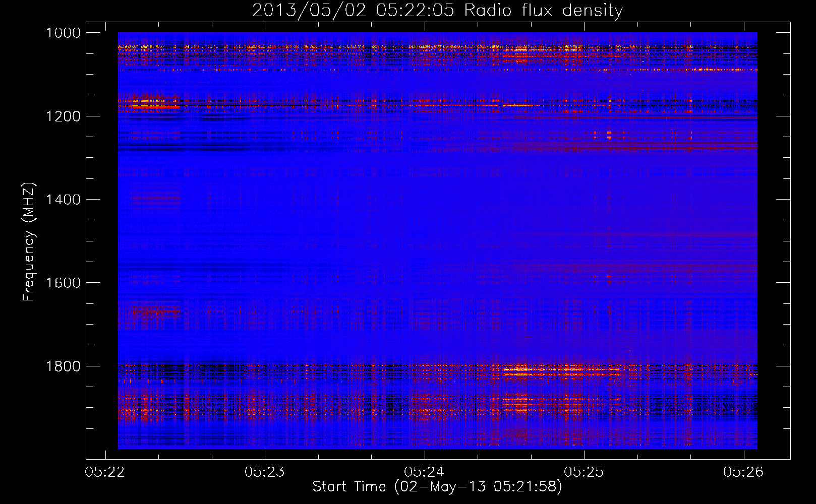Click the 1000 frequency tick label
This screenshot has height=504, width=816.
coord(63,33)
